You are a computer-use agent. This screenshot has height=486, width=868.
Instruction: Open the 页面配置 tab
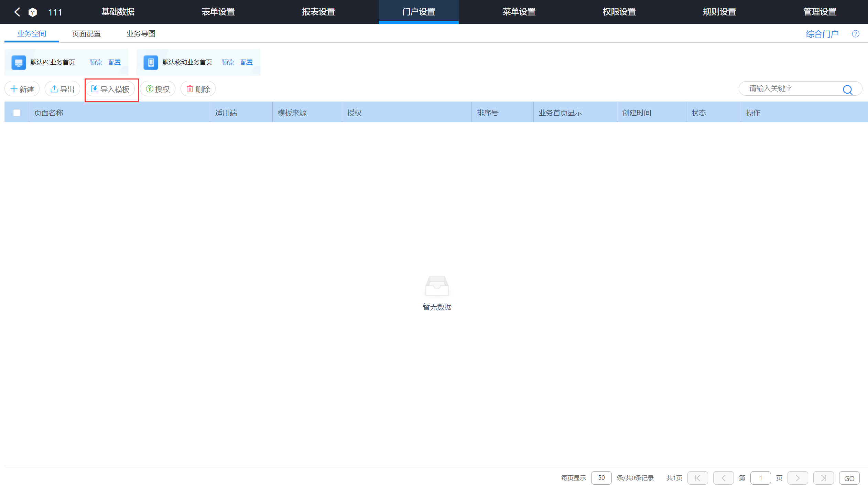86,33
